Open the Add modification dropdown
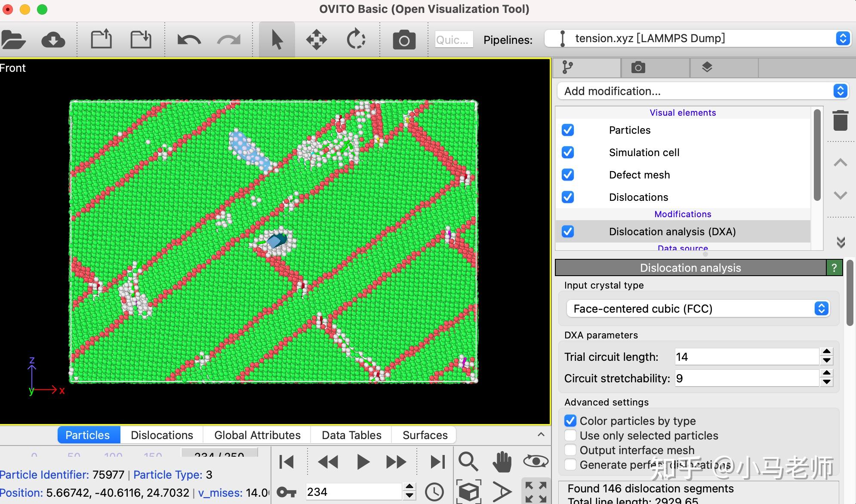The image size is (856, 504). point(702,91)
